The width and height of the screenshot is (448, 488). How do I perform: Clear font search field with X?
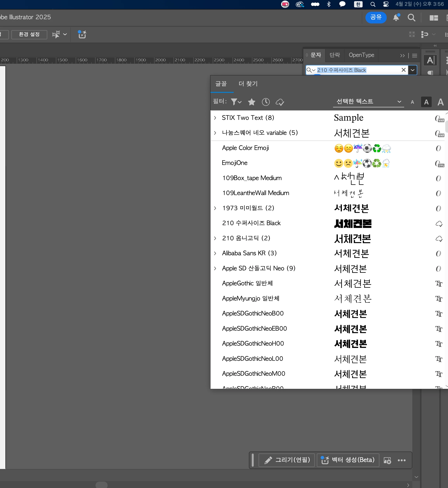403,70
